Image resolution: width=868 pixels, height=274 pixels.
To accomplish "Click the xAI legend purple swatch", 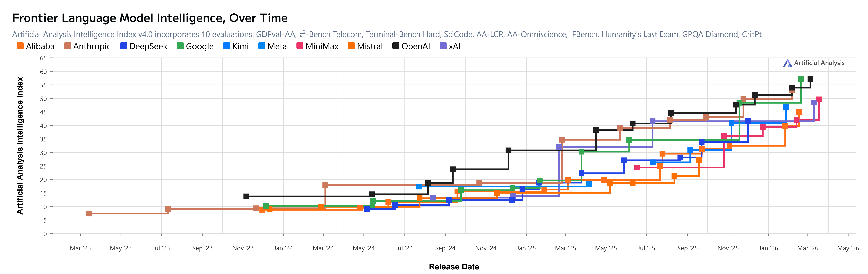I will point(443,46).
